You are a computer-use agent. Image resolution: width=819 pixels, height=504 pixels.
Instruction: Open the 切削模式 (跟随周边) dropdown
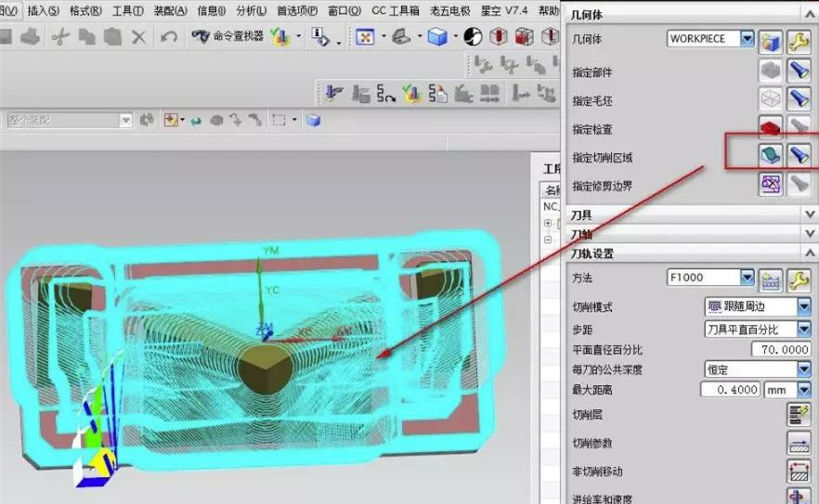(803, 306)
